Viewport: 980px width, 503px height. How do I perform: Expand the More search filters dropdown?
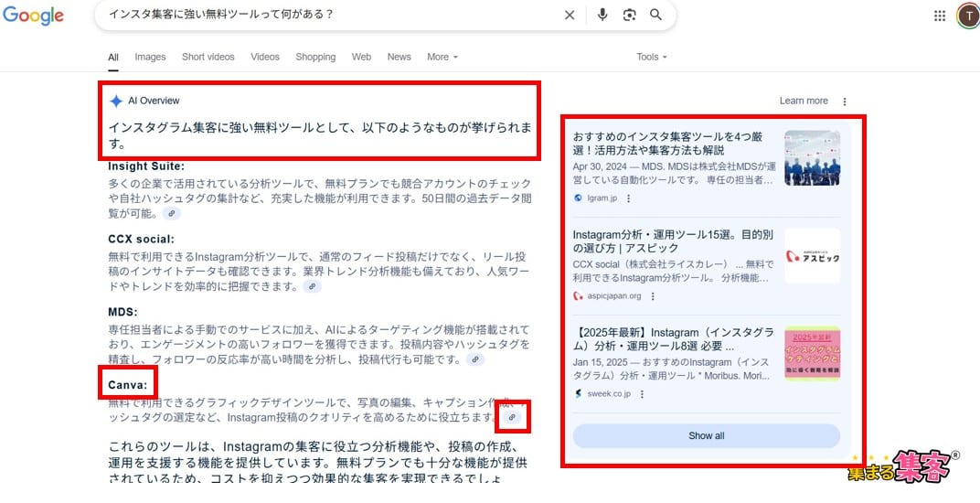coord(442,57)
